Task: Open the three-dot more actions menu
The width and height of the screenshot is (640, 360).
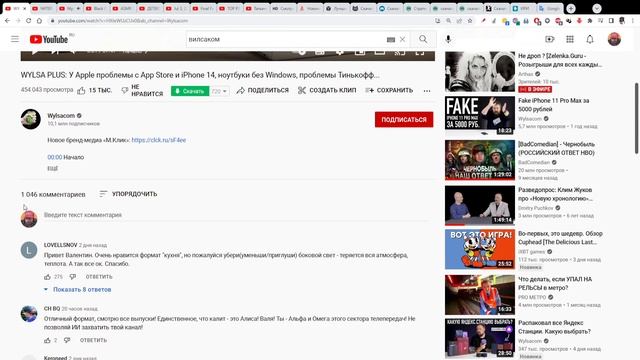Action: [x=427, y=91]
